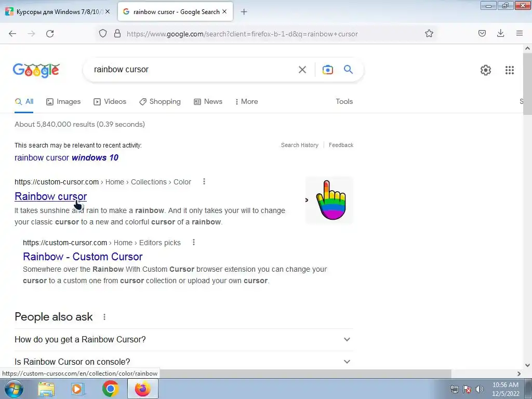This screenshot has width=532, height=399.
Task: Submit search with the magnifier icon
Action: click(x=348, y=70)
